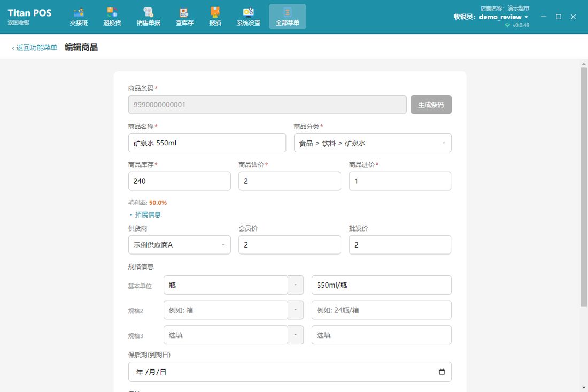Click the 规格3 选填 description field
Viewport: 588px width, 392px height.
381,335
